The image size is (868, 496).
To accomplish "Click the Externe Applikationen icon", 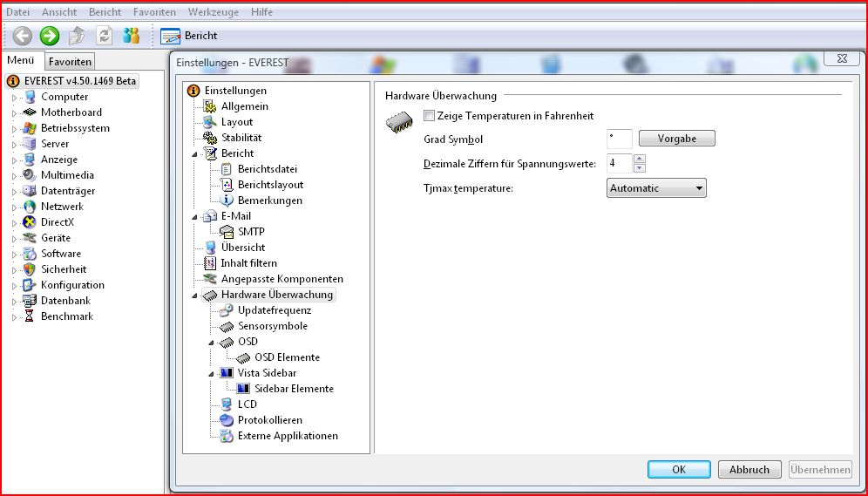I will tap(227, 436).
